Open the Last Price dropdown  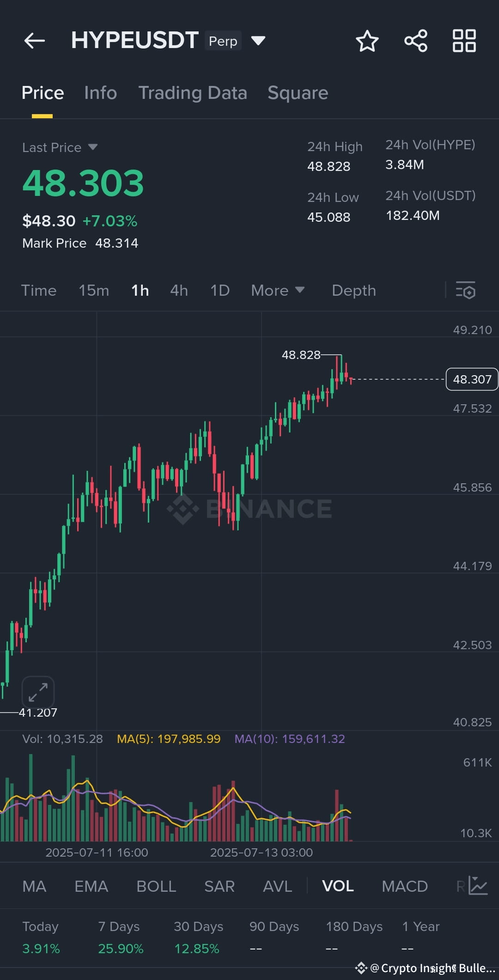(60, 147)
